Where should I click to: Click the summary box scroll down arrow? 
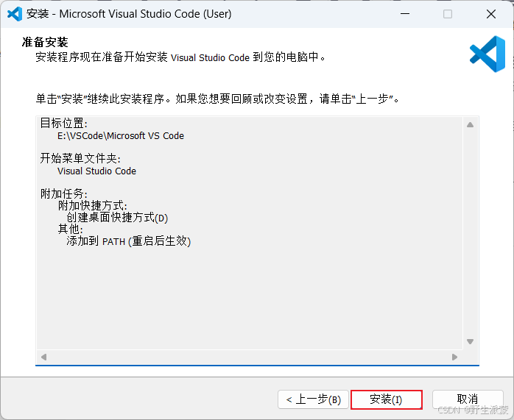(x=470, y=341)
